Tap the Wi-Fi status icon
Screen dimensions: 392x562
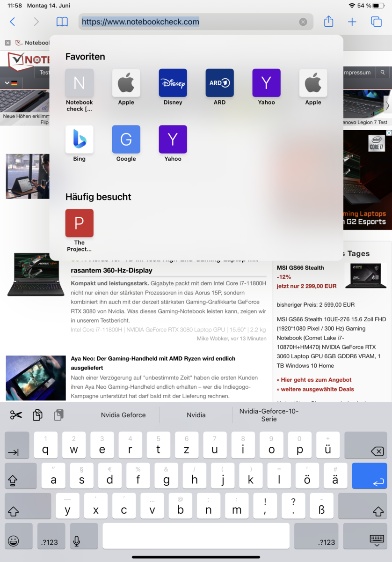[x=352, y=5]
